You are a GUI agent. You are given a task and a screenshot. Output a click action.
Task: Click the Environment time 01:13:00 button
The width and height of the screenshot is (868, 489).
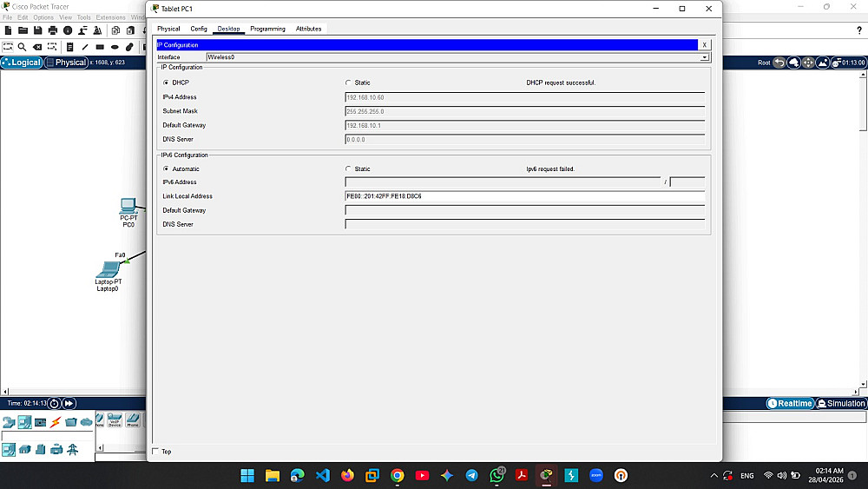849,63
